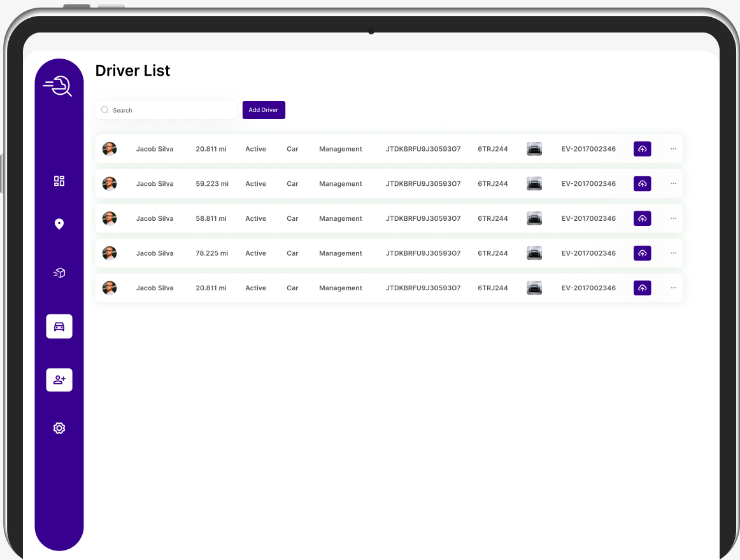This screenshot has width=740, height=560.
Task: Select the 59.223 mi mileage value
Action: [x=212, y=183]
